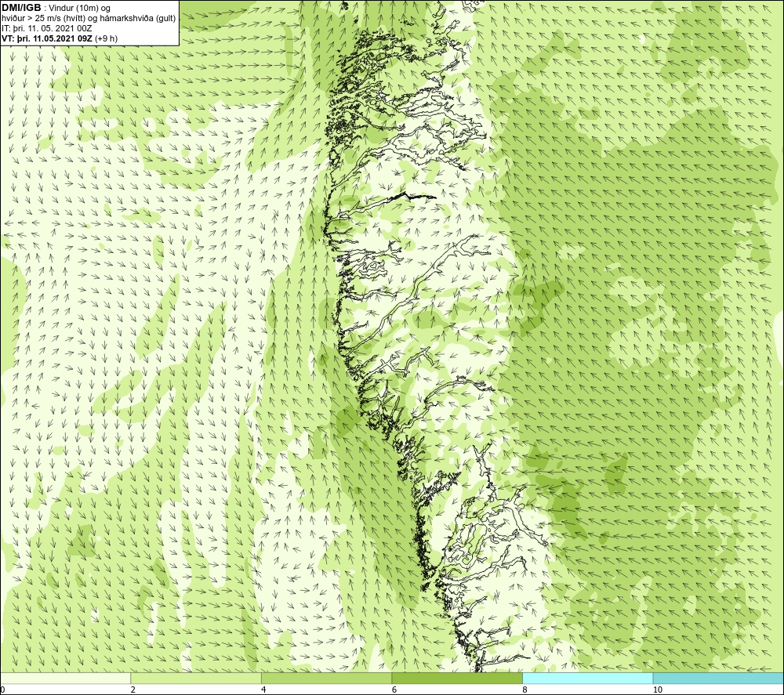Screen dimensions: 784x695
Task: Click the legend label '4'
Action: (263, 690)
